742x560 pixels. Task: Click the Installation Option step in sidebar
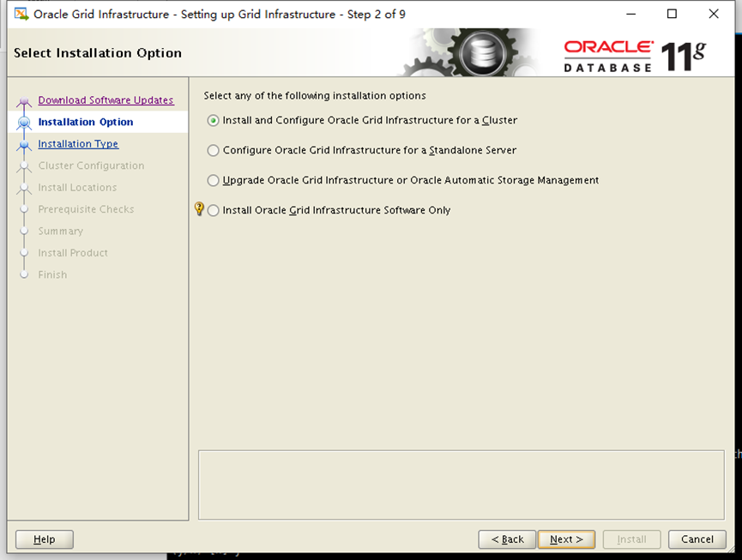(x=86, y=123)
